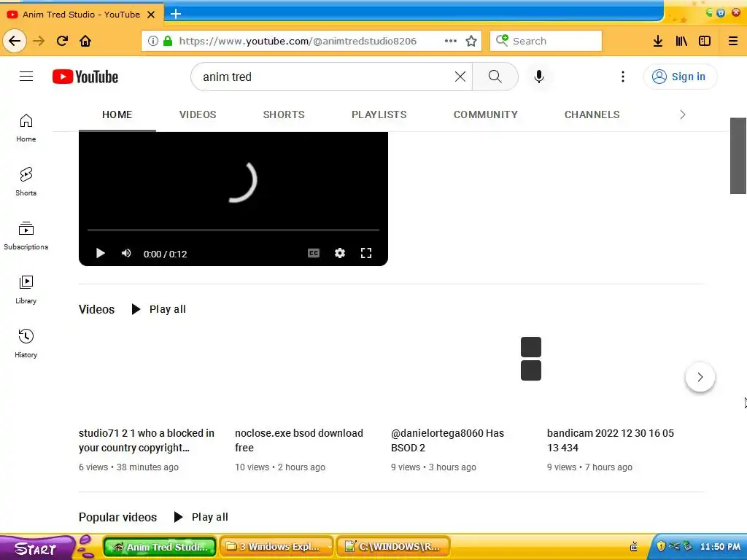Open Home in YouTube sidebar
Image resolution: width=747 pixels, height=560 pixels.
26,128
